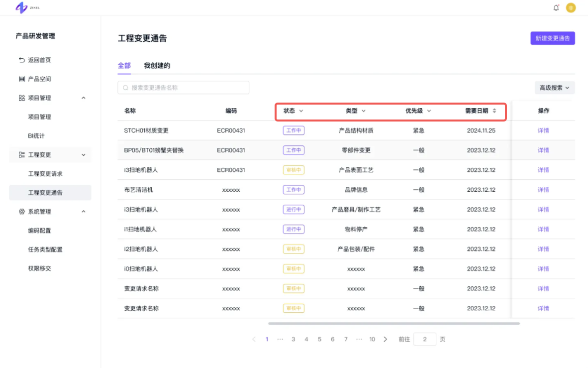Click the search magnifier icon
Image resolution: width=588 pixels, height=368 pixels.
point(126,88)
